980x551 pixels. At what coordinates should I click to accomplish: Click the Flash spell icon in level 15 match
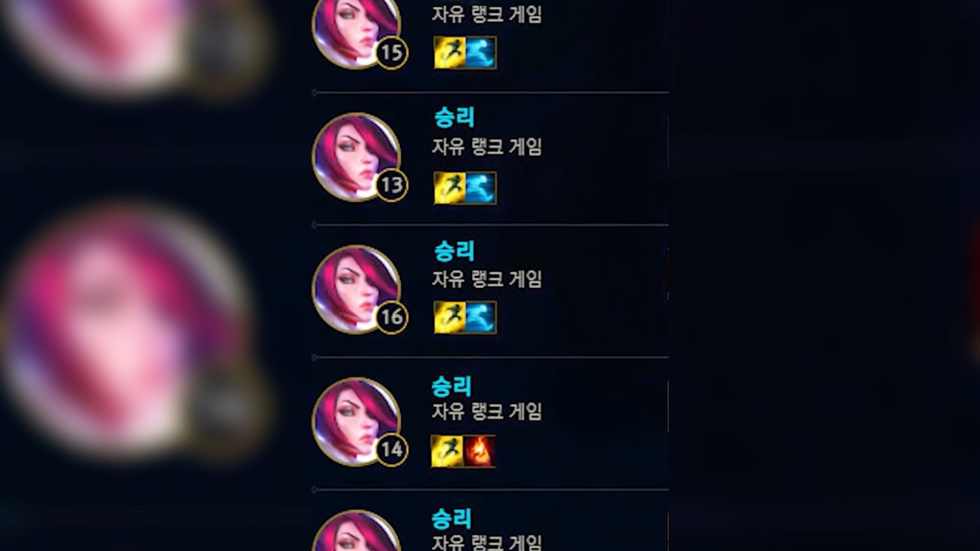[449, 53]
